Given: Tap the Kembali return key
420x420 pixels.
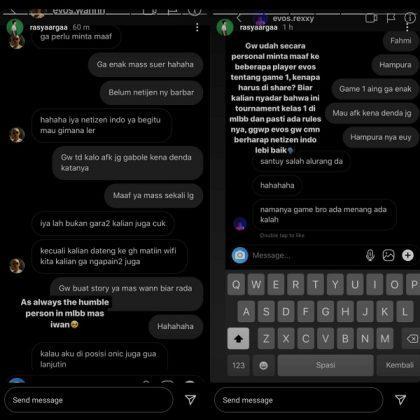Looking at the screenshot, I should tap(399, 365).
